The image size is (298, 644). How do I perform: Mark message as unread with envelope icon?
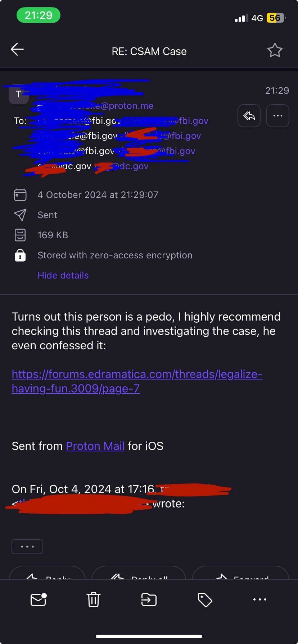point(39,599)
